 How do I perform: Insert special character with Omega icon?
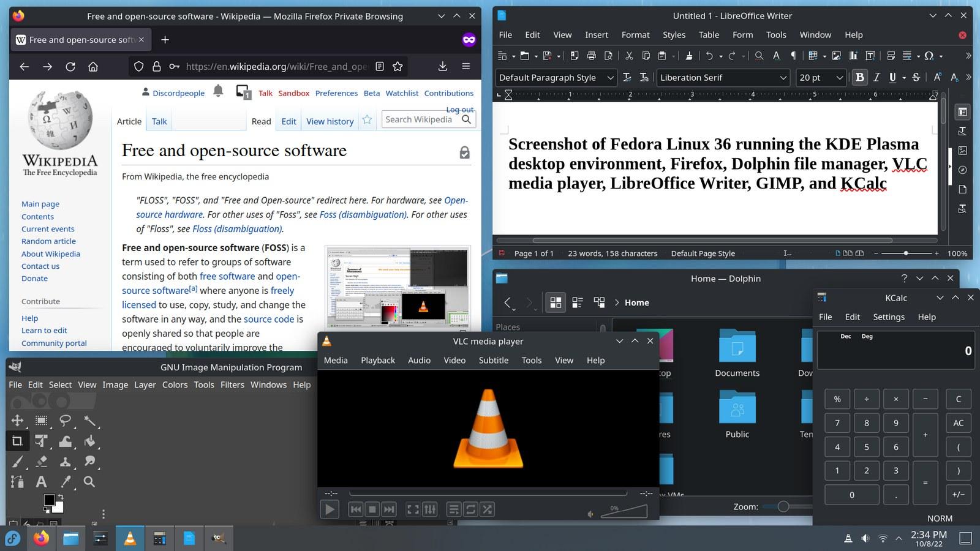[929, 56]
